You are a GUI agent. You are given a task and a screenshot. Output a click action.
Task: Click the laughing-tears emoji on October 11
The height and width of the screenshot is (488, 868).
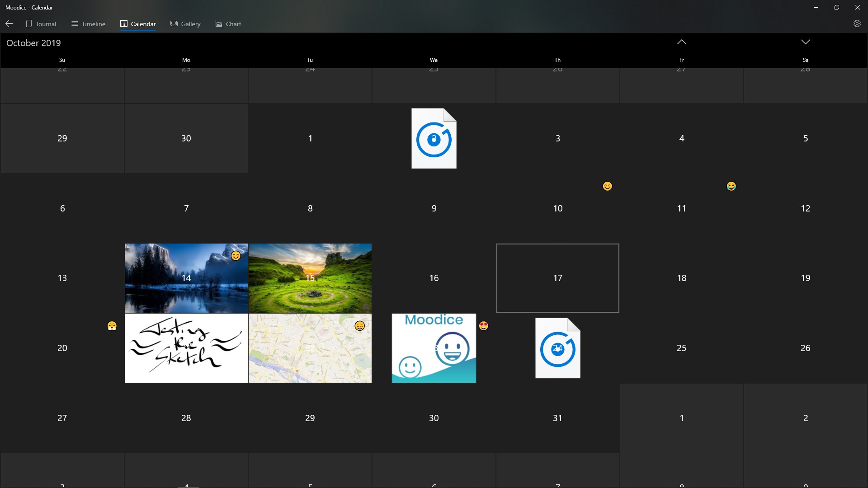pyautogui.click(x=731, y=186)
